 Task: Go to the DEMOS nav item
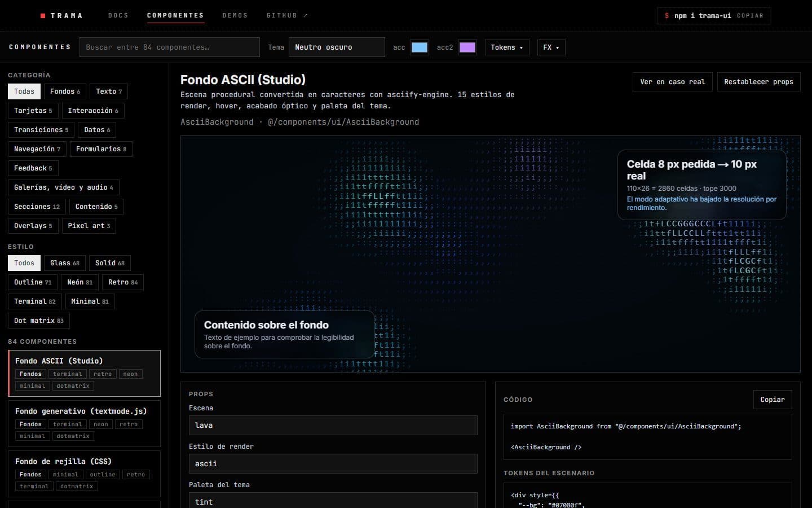[x=235, y=16]
